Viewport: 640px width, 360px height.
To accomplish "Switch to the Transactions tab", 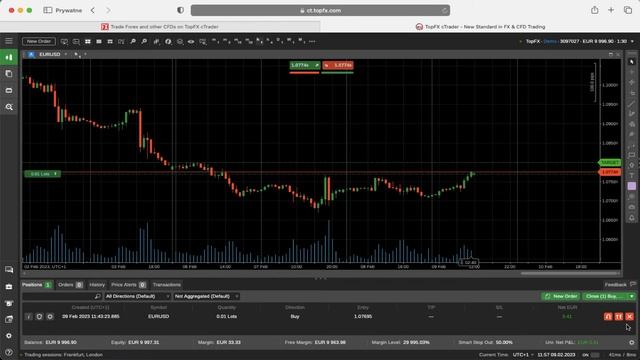I will (167, 284).
